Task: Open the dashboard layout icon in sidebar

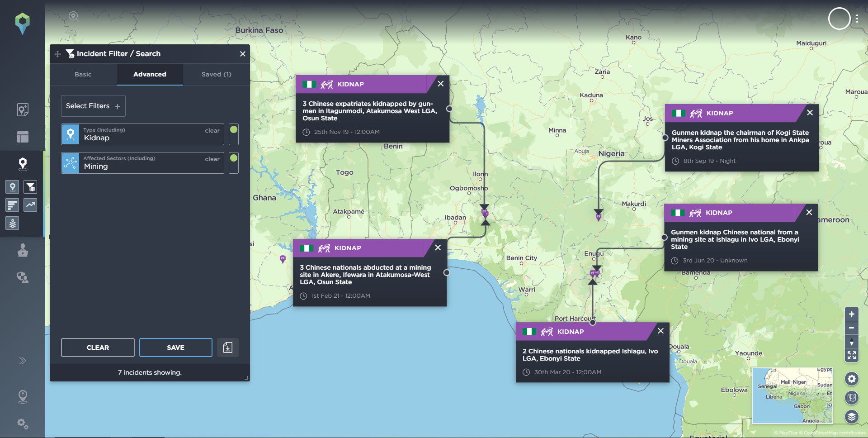Action: (23, 137)
